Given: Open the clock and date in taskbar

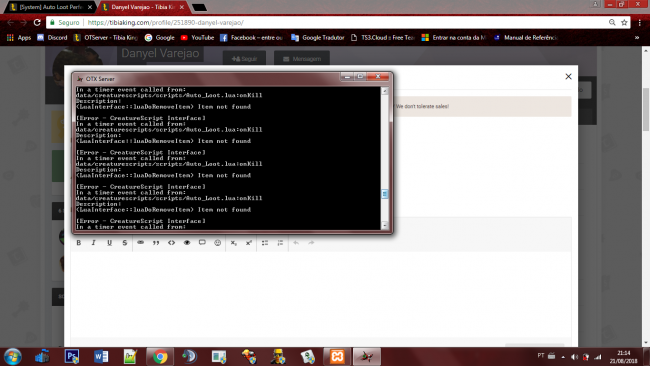Looking at the screenshot, I should [623, 357].
